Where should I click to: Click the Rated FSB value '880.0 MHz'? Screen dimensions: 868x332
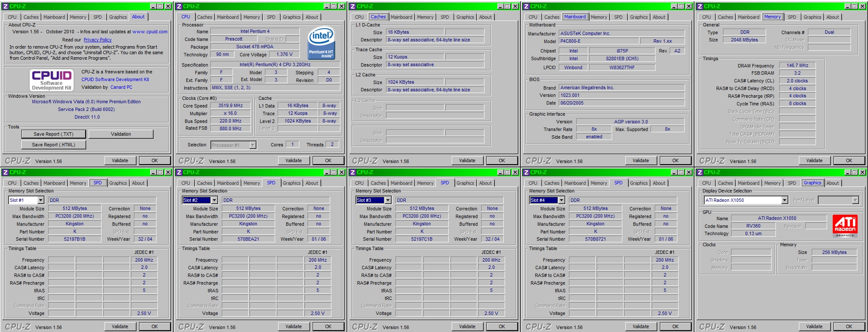tap(230, 128)
